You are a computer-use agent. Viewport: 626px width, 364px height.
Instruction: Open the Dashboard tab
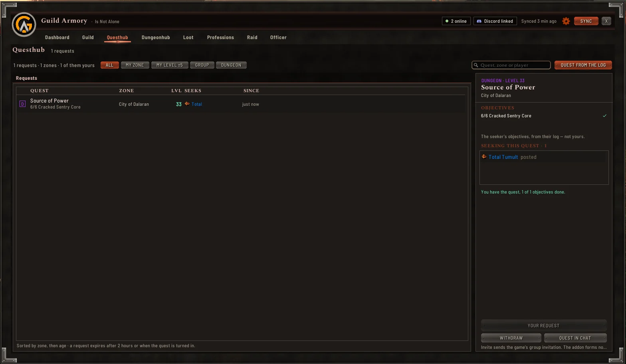click(x=57, y=38)
